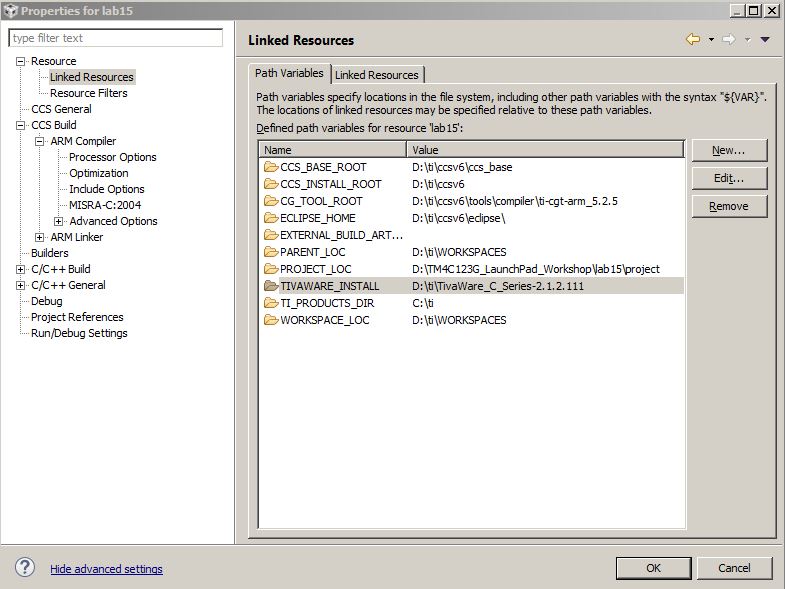Select MISRA-C:2004 in the tree
Image resolution: width=785 pixels, height=589 pixels.
point(105,205)
